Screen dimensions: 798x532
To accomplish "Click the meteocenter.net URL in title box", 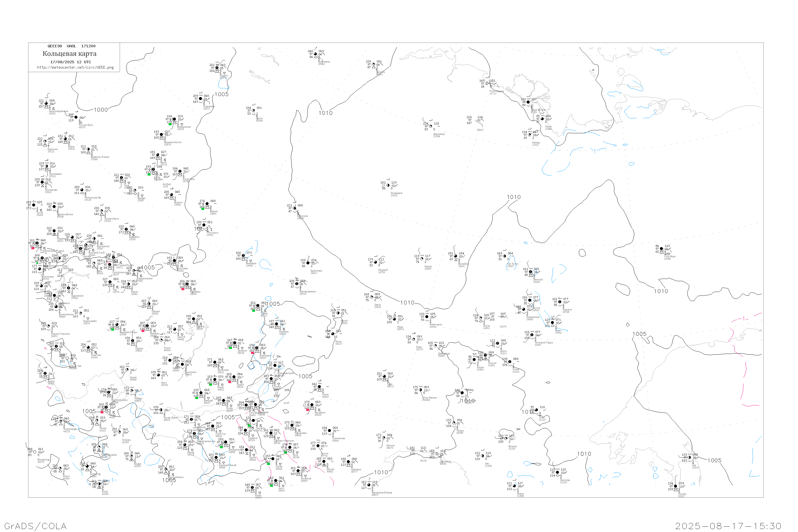I will point(75,68).
